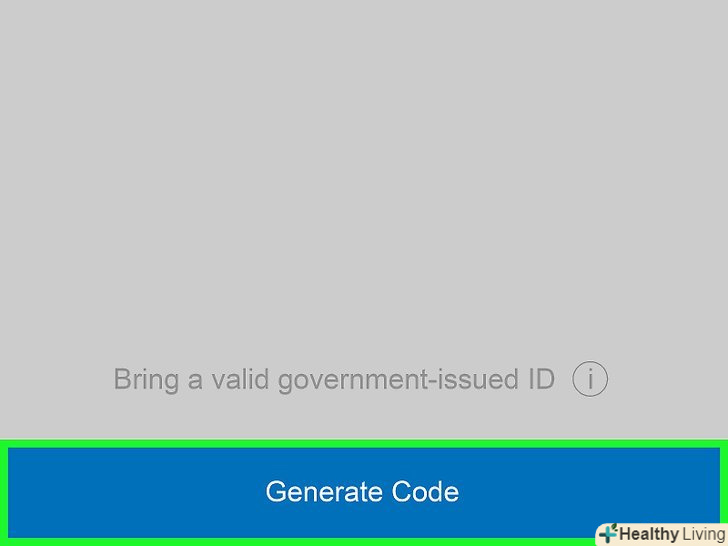Click the 'ID' text next to the info icon
The width and height of the screenshot is (728, 546).
pos(541,379)
